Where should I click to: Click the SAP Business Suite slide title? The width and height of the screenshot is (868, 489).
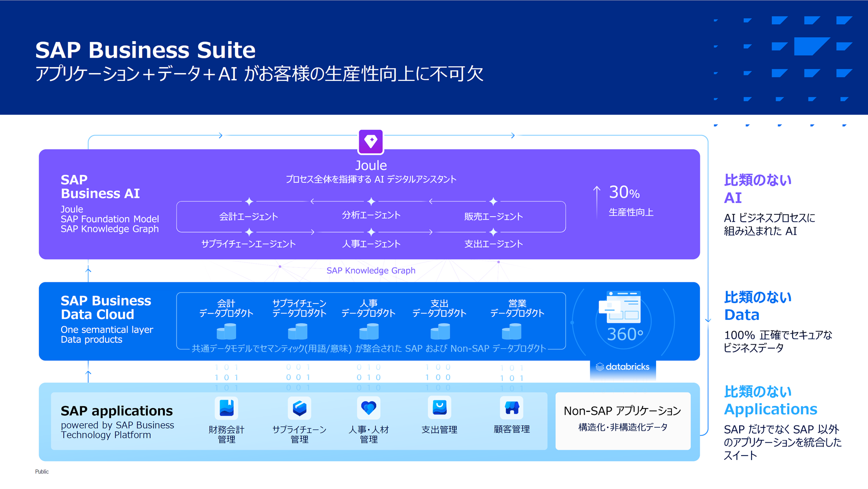pyautogui.click(x=145, y=50)
